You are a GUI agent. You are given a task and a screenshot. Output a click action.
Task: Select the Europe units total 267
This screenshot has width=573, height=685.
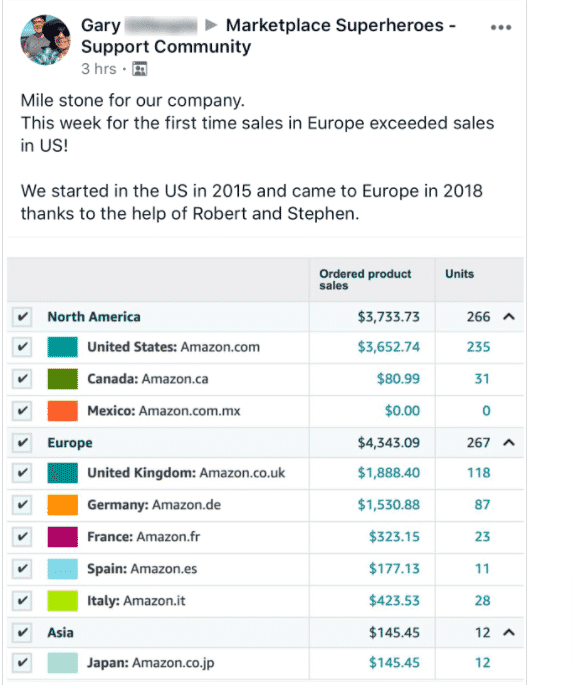coord(479,443)
